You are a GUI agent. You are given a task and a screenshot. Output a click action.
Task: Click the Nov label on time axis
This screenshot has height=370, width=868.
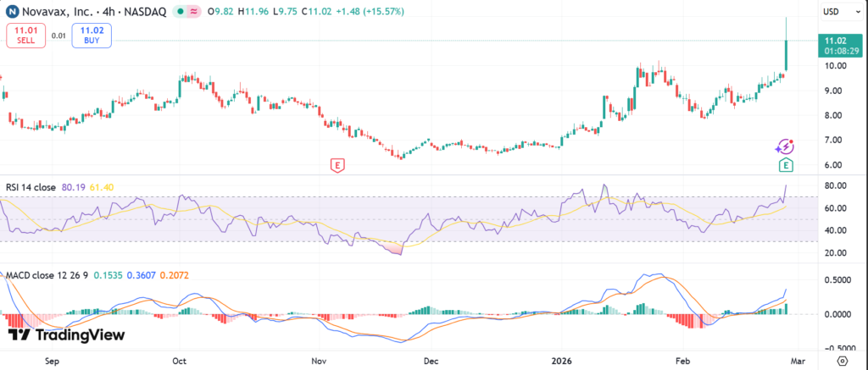319,360
